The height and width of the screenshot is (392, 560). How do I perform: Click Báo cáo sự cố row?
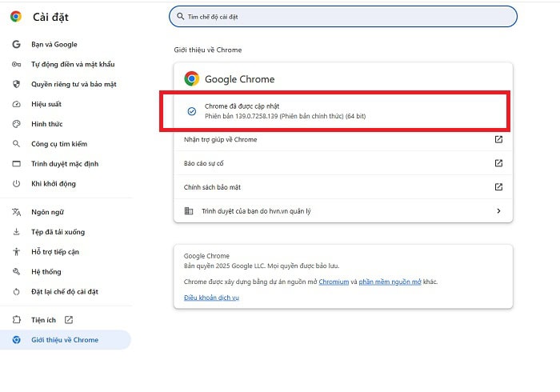coord(343,163)
